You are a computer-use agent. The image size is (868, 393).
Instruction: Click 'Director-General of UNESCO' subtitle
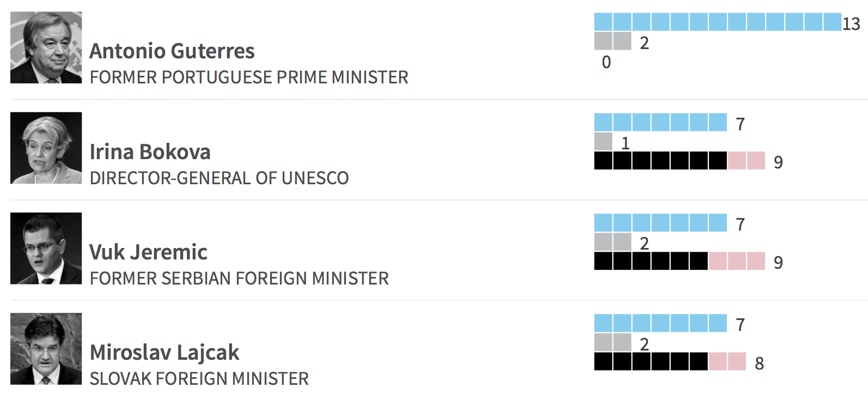(x=219, y=178)
